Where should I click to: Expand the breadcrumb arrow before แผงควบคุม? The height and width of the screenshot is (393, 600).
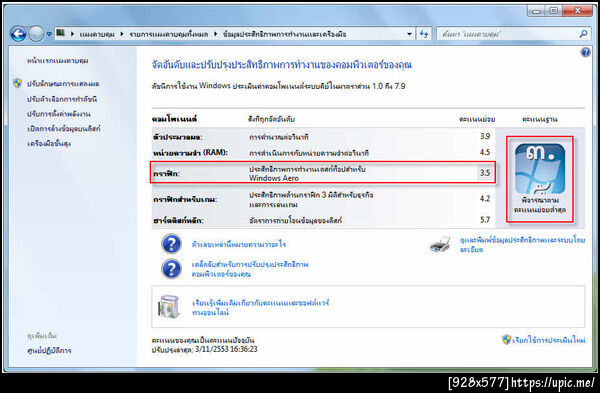point(72,34)
